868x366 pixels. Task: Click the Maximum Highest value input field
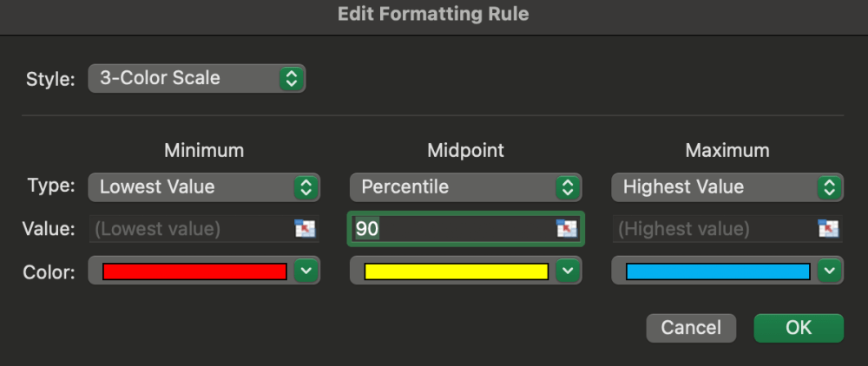coord(713,229)
